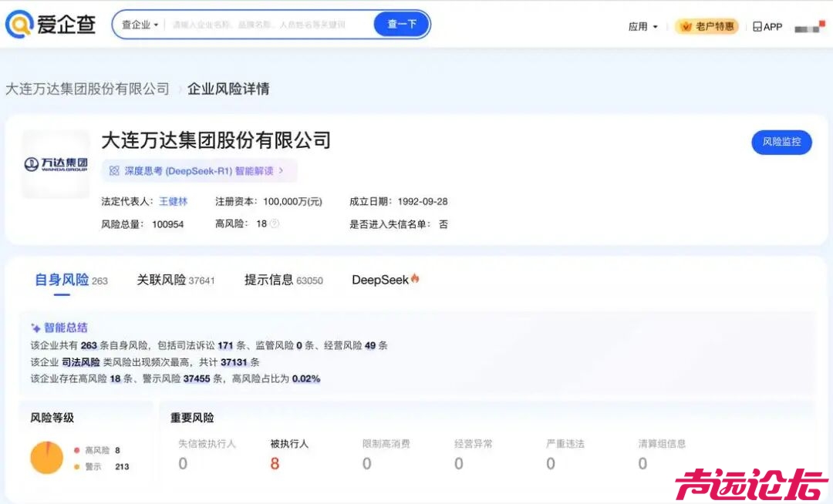The height and width of the screenshot is (504, 833).
Task: Open the 万达集团 company logo thumbnail
Action: click(56, 164)
